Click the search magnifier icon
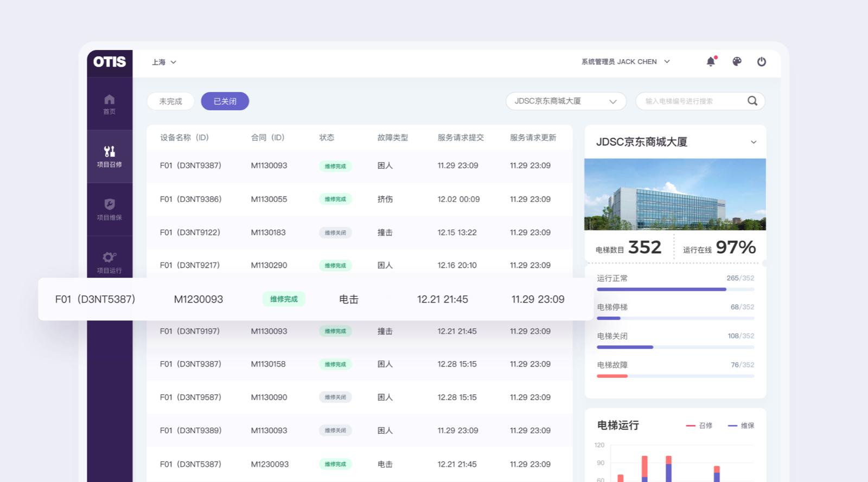Image resolution: width=868 pixels, height=482 pixels. point(752,101)
